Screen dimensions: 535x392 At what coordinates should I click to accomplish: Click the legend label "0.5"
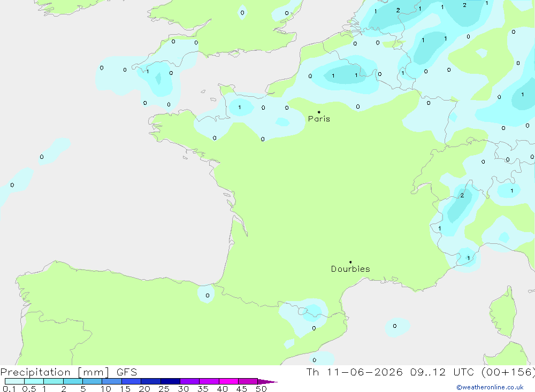coord(29,389)
